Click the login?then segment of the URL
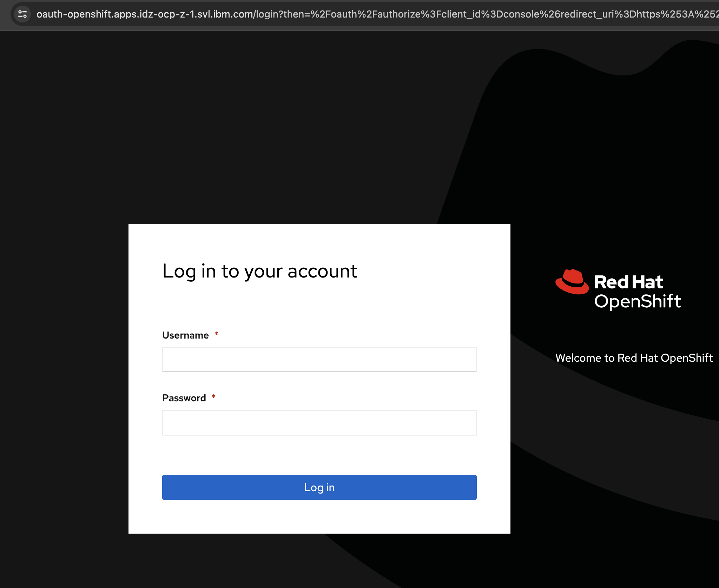This screenshot has width=719, height=588. (x=279, y=14)
